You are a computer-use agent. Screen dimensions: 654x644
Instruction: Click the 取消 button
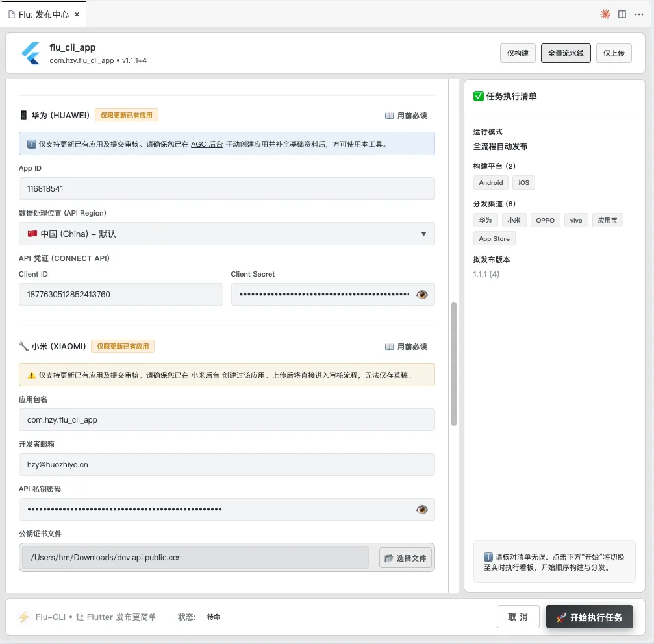click(x=518, y=617)
